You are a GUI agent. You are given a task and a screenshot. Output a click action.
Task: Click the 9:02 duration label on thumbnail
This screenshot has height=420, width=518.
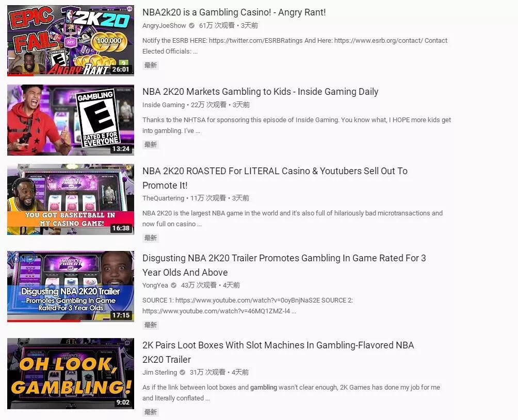123,402
